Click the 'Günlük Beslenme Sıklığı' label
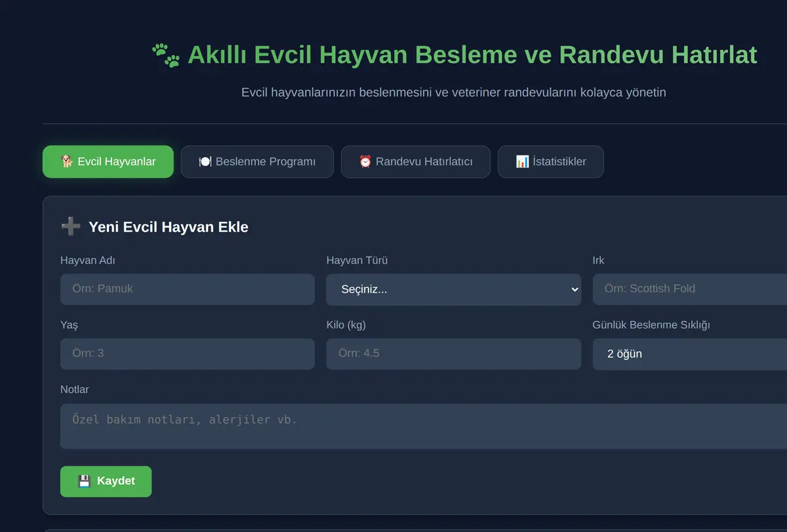 point(651,325)
